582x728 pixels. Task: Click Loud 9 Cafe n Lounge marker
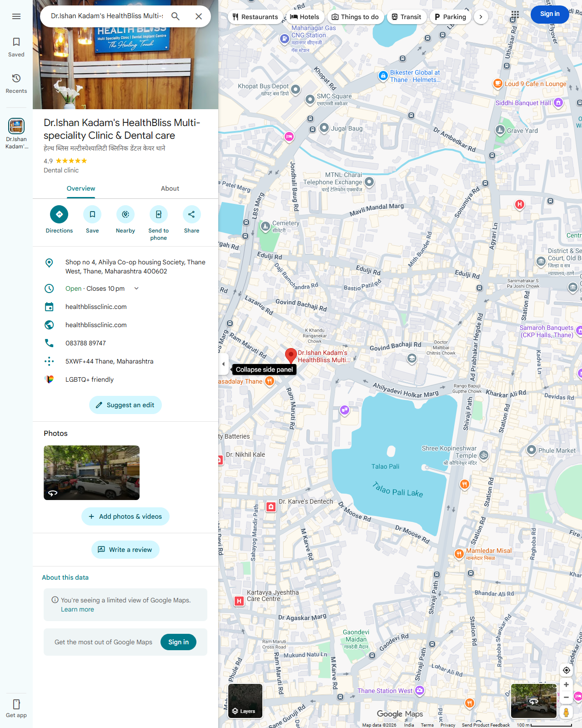498,83
